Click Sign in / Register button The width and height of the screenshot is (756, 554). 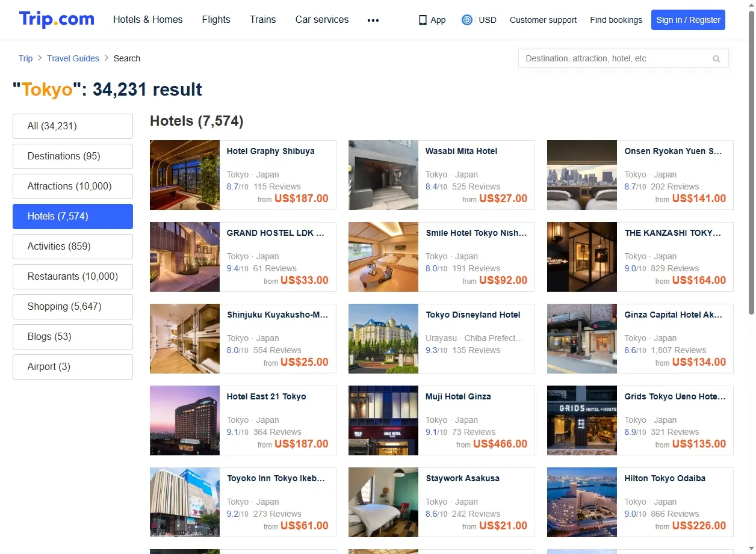coord(688,20)
